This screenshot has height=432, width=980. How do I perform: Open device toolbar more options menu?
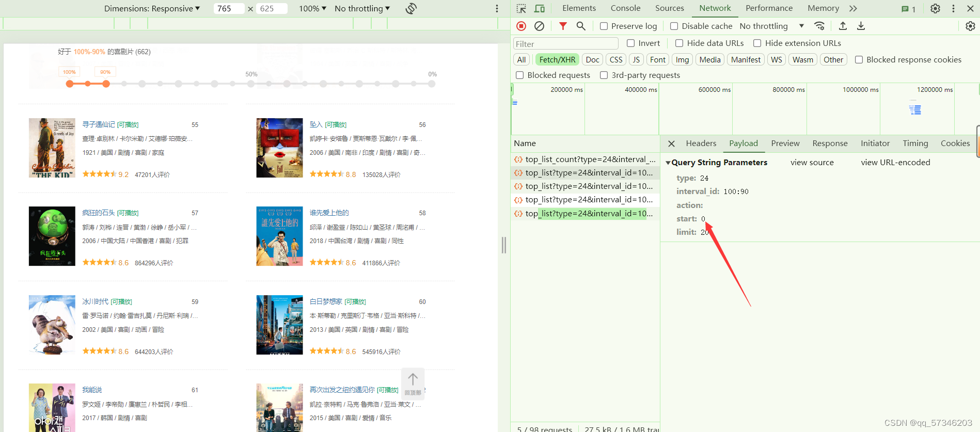[497, 8]
